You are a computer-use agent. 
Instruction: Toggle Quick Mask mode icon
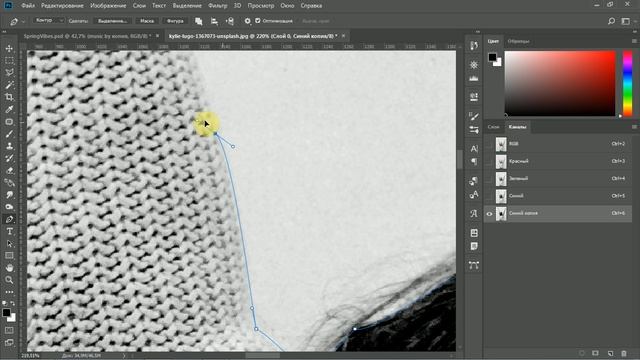point(9,330)
